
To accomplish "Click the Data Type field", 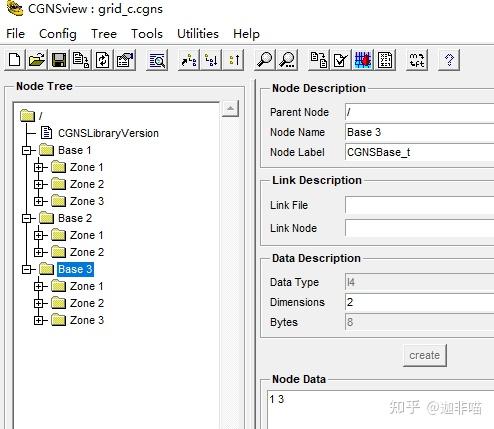I will (420, 282).
